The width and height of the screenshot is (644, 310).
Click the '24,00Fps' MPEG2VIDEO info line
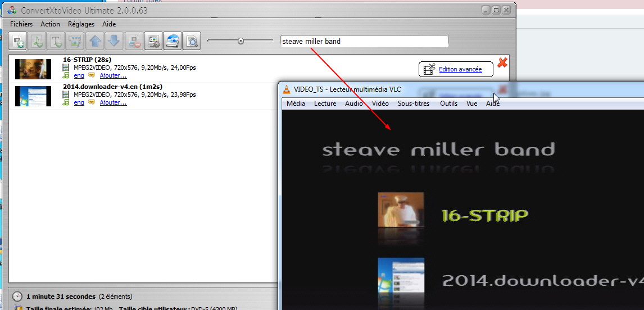click(135, 68)
